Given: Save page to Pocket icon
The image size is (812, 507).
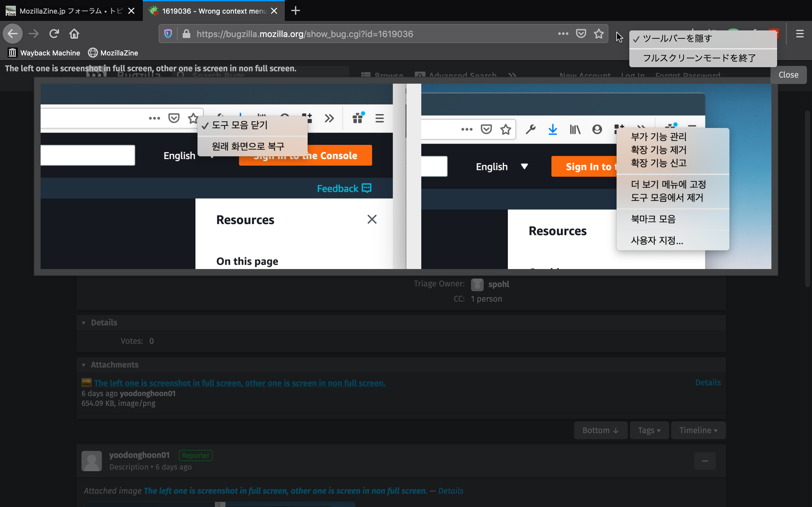Looking at the screenshot, I should pos(581,34).
